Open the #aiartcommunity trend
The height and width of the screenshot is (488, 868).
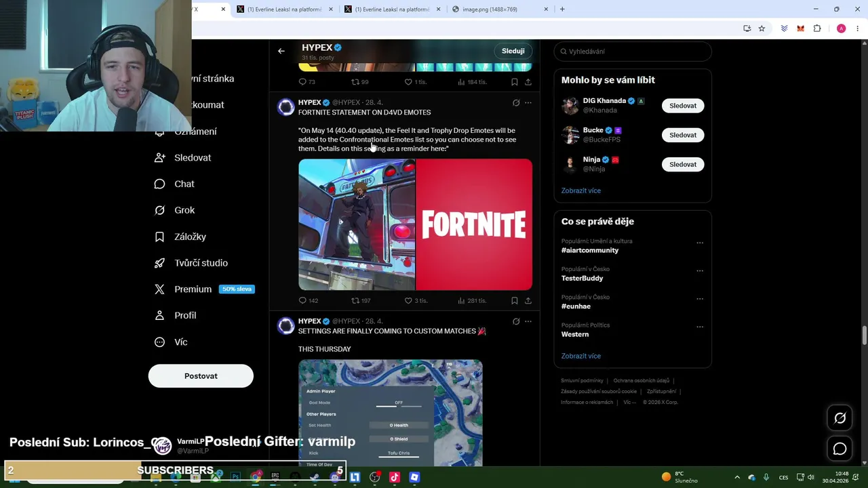(590, 250)
